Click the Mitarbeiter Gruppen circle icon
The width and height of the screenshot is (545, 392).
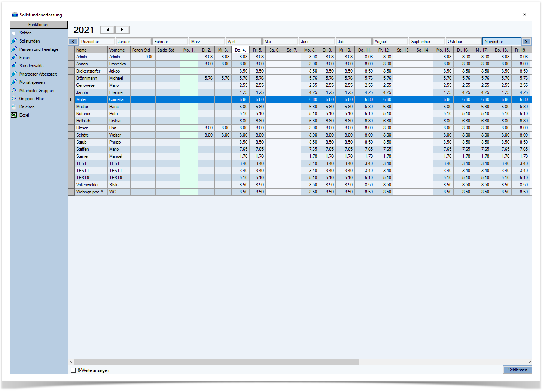[14, 90]
